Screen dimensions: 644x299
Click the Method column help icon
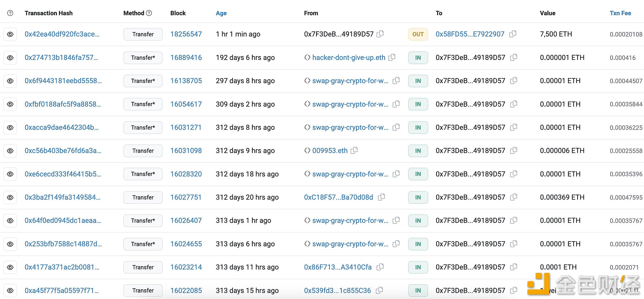(149, 13)
